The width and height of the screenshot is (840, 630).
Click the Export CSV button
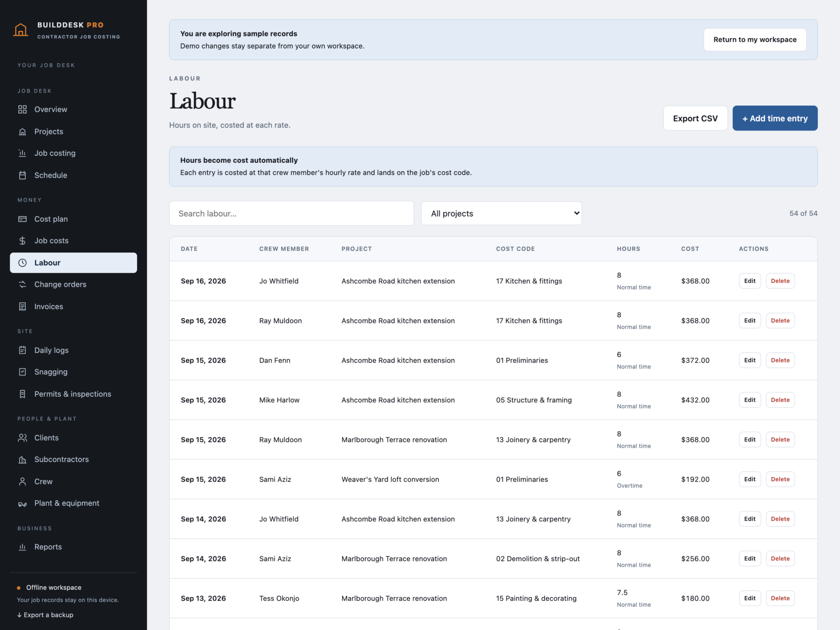[x=695, y=118]
